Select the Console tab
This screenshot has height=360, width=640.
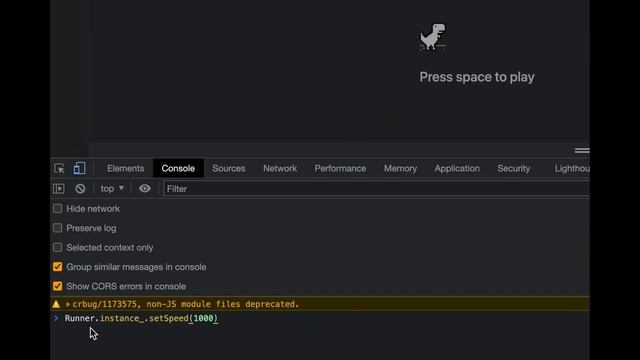[178, 168]
